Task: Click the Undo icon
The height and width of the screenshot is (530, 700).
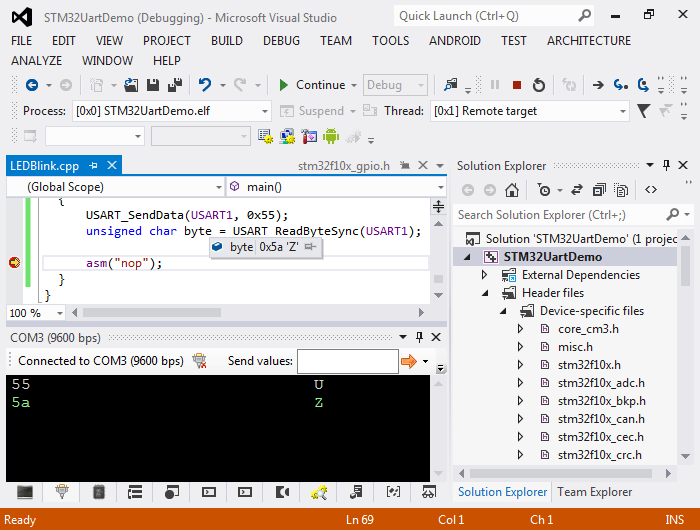Action: (x=205, y=85)
